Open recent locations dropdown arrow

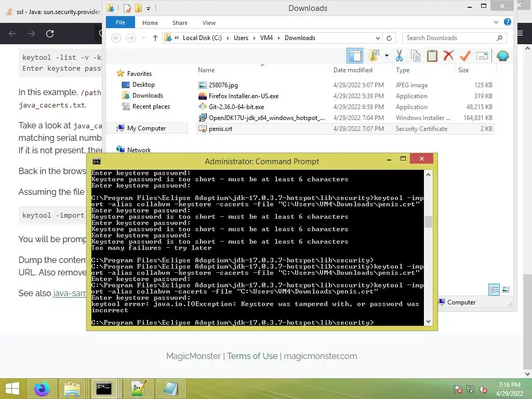coord(143,38)
